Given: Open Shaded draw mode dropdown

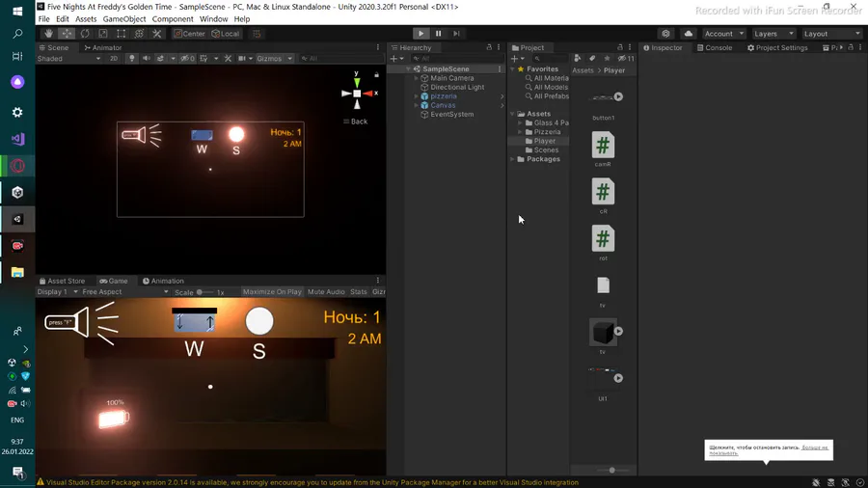Looking at the screenshot, I should pyautogui.click(x=68, y=59).
